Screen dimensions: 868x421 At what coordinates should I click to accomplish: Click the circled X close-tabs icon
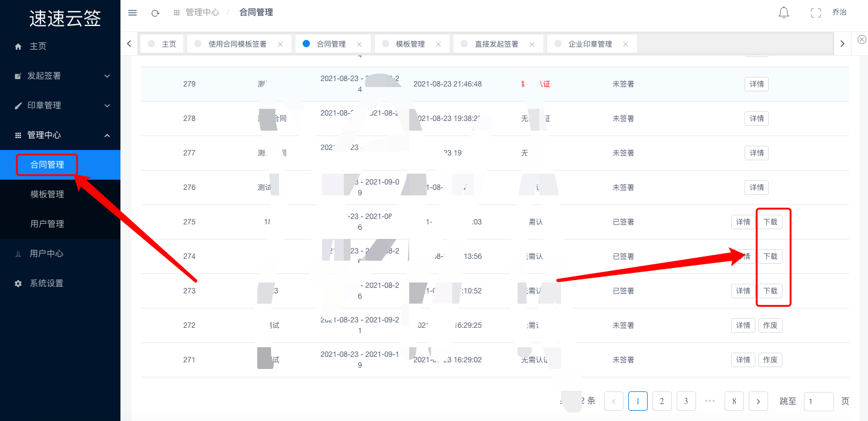click(x=862, y=39)
